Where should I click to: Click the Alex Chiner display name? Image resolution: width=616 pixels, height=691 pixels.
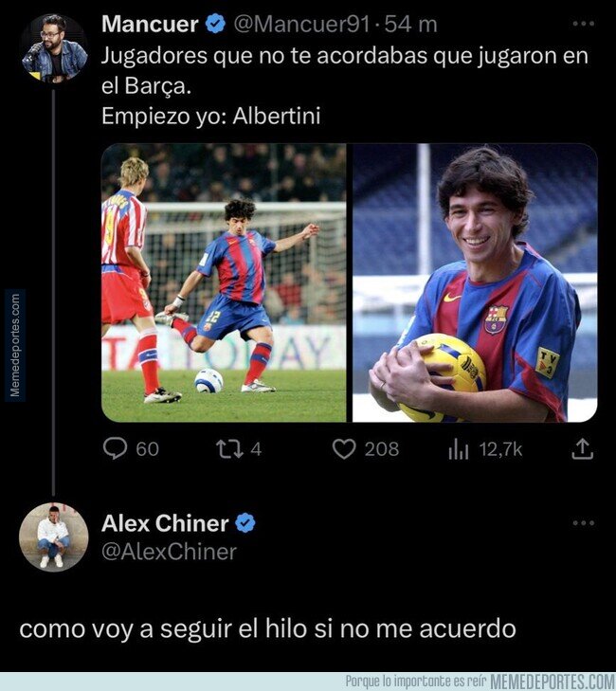click(x=165, y=523)
